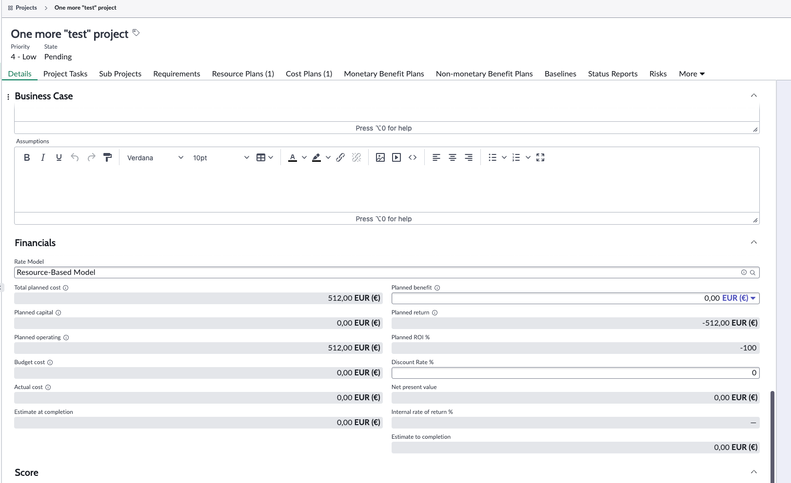Insert a bullet list

(492, 157)
